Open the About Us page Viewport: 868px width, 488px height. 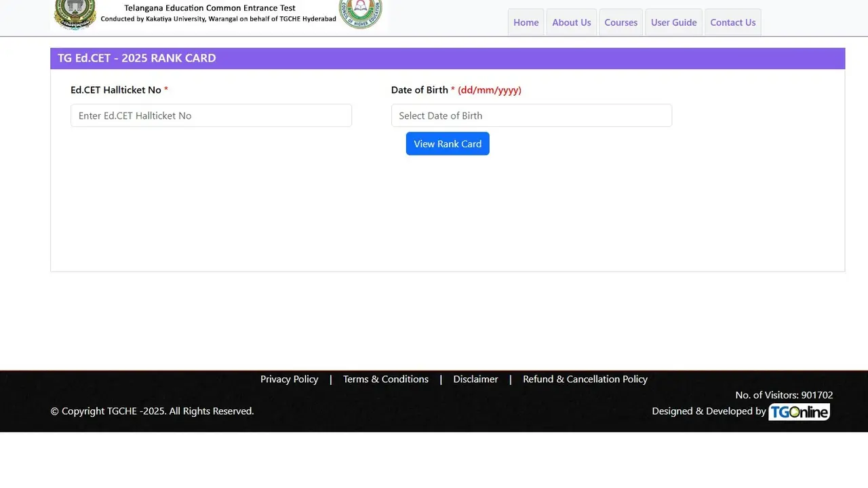(x=571, y=22)
